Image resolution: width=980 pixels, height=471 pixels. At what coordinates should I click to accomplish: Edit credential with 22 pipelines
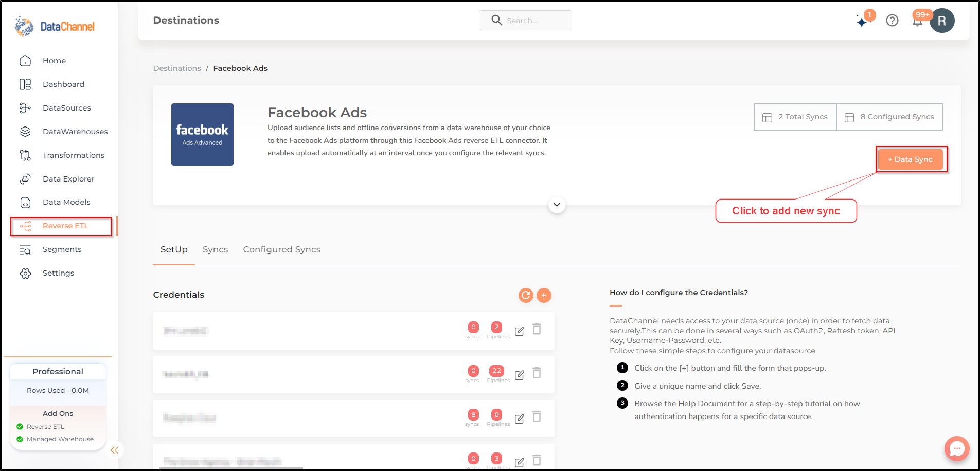click(x=520, y=375)
